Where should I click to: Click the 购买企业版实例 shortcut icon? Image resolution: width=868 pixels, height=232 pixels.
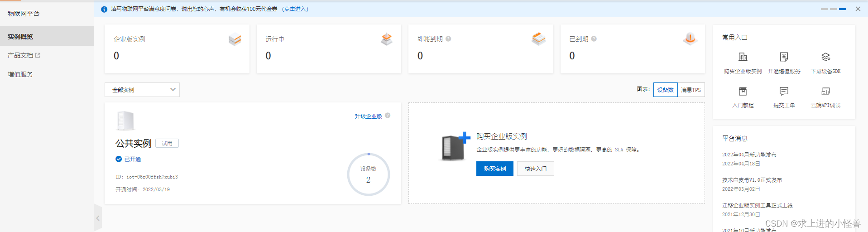click(743, 57)
